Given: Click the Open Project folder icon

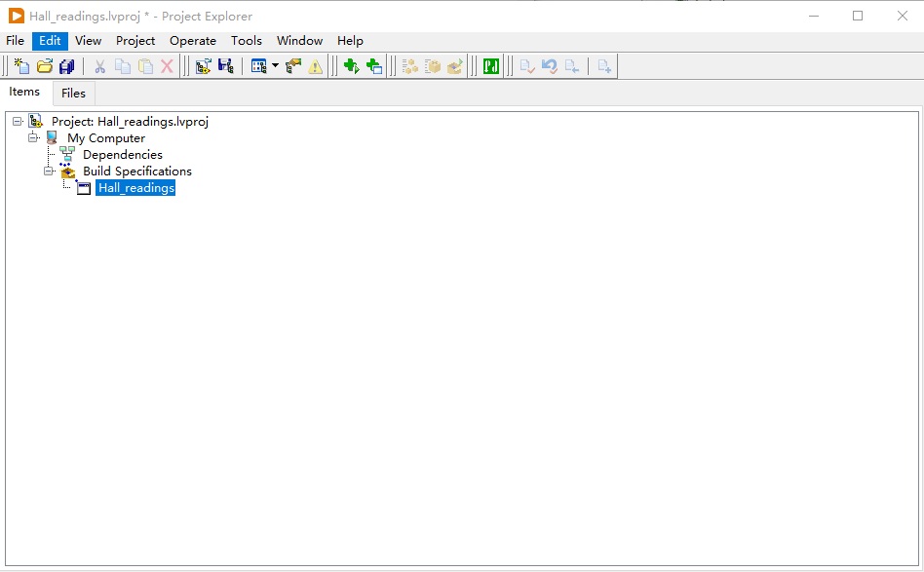Looking at the screenshot, I should pyautogui.click(x=45, y=66).
